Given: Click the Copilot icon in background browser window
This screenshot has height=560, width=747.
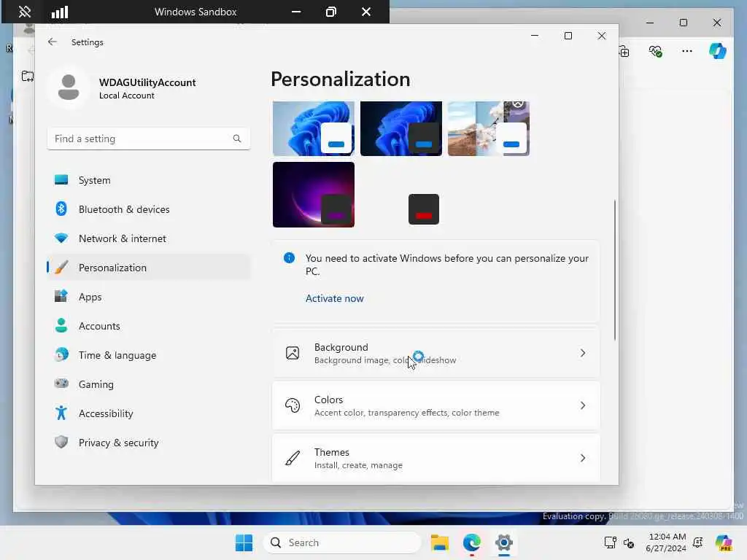Looking at the screenshot, I should point(718,51).
